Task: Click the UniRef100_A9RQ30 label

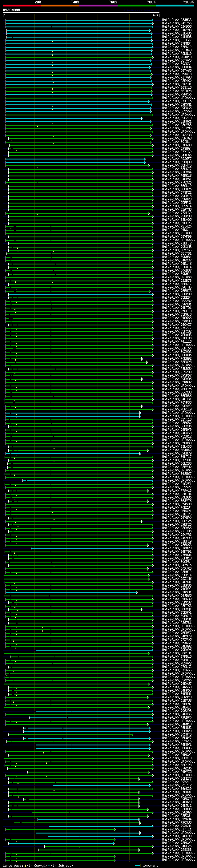Action: pyautogui.click(x=177, y=162)
